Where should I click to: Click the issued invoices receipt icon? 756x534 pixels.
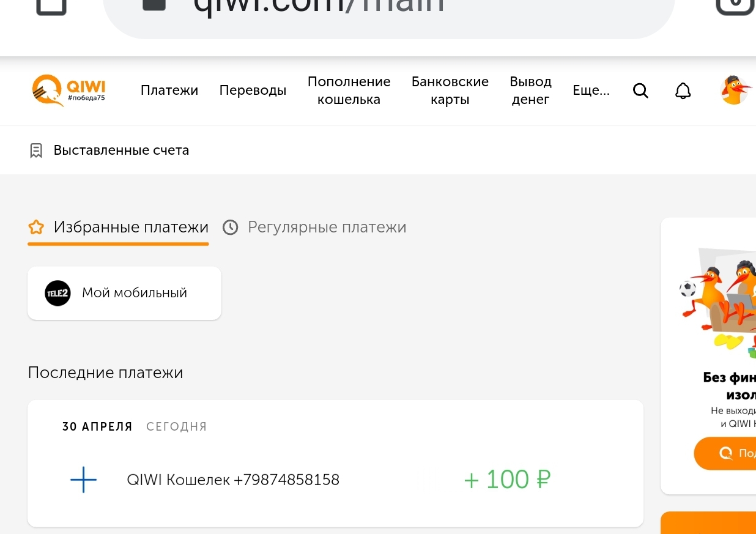pos(36,150)
